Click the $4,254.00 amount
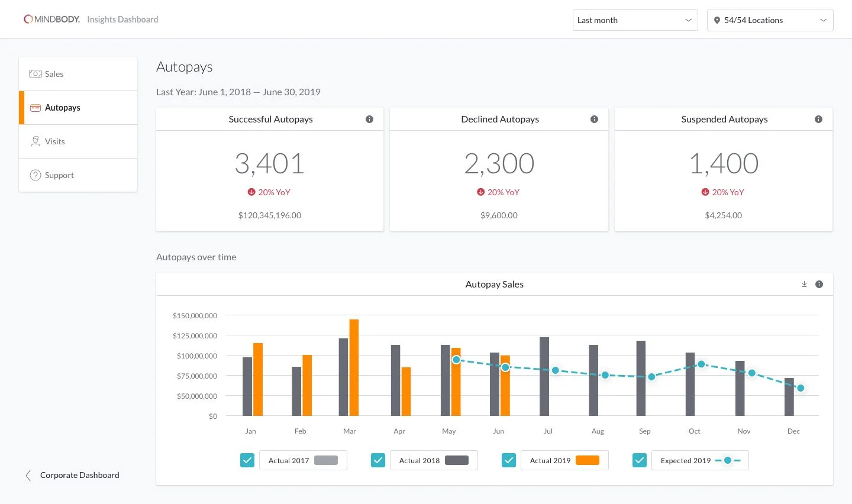 (723, 215)
